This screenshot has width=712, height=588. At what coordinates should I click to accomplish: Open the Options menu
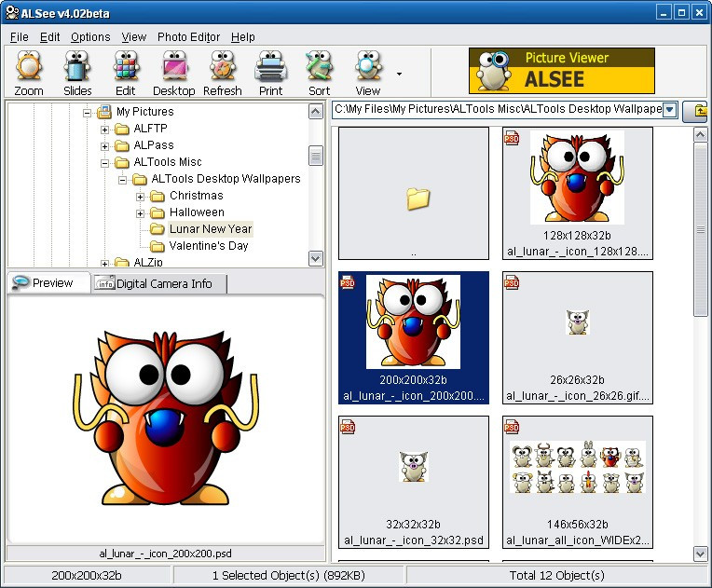[x=90, y=36]
